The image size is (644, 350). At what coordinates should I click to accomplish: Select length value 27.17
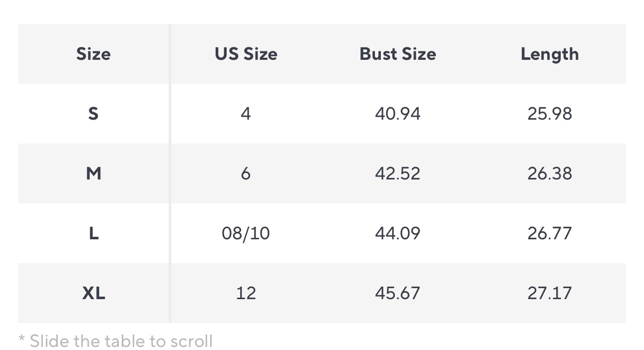click(x=550, y=293)
